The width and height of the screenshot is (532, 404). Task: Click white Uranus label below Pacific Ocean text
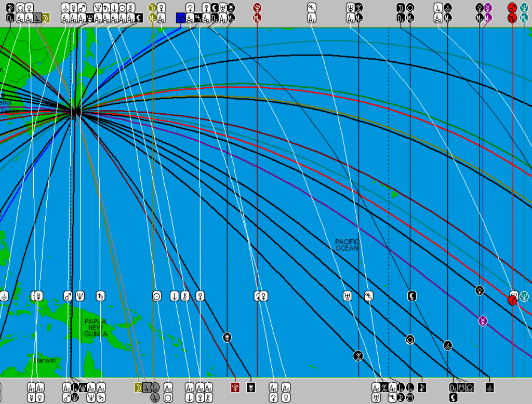click(x=347, y=296)
